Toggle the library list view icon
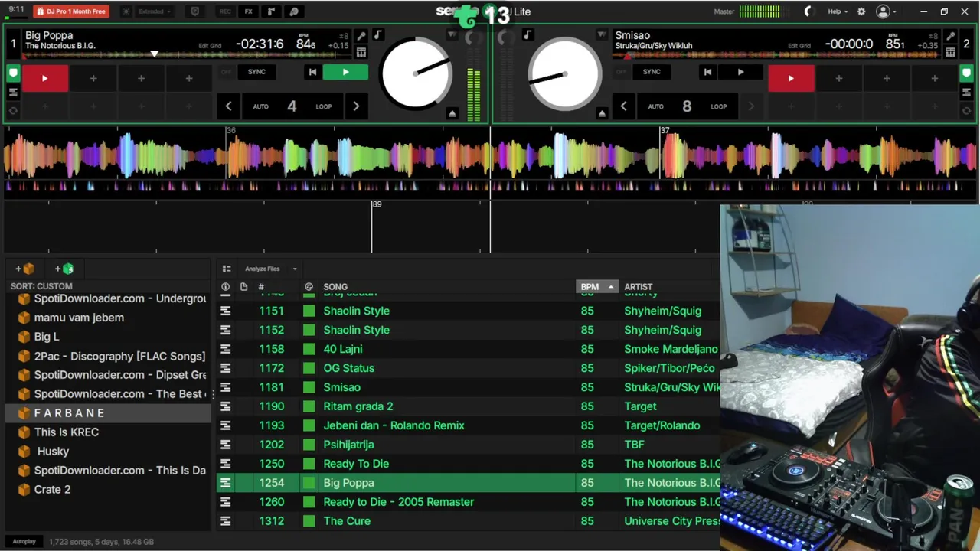Image resolution: width=980 pixels, height=551 pixels. (x=227, y=269)
